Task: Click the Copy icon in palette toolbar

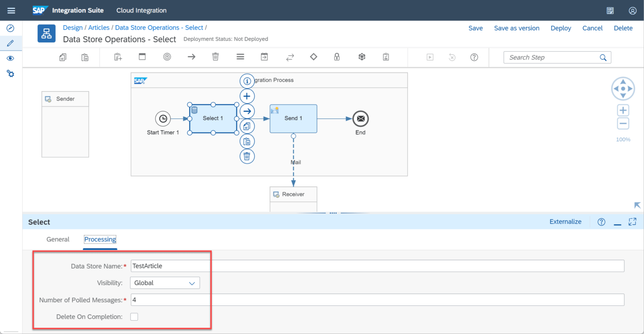Action: point(63,57)
